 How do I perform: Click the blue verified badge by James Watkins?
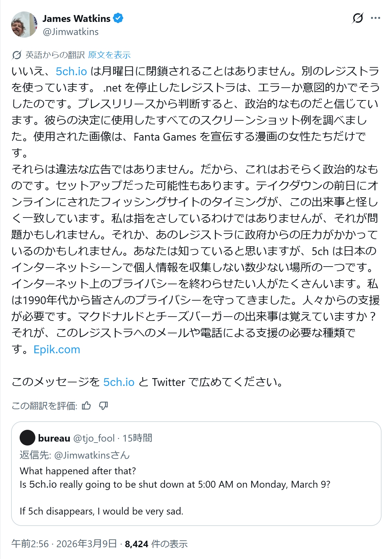click(x=118, y=18)
